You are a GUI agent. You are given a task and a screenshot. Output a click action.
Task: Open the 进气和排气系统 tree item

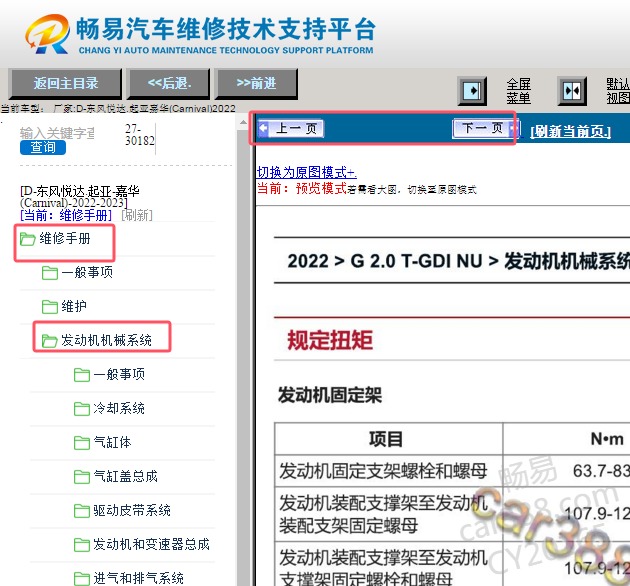coord(138,579)
